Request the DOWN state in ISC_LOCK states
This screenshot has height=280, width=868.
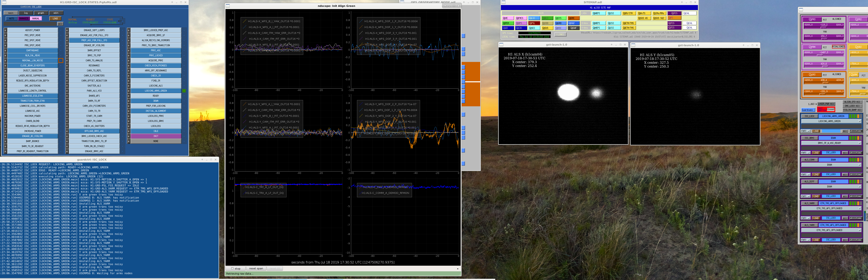coord(156,101)
